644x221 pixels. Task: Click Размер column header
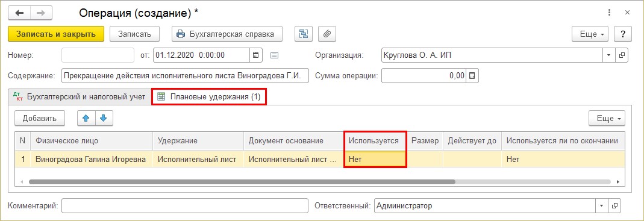coord(425,141)
